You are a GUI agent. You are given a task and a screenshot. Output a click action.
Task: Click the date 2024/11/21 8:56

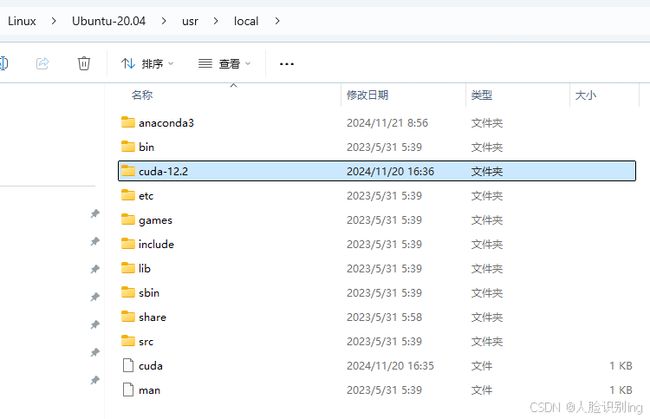coord(387,123)
